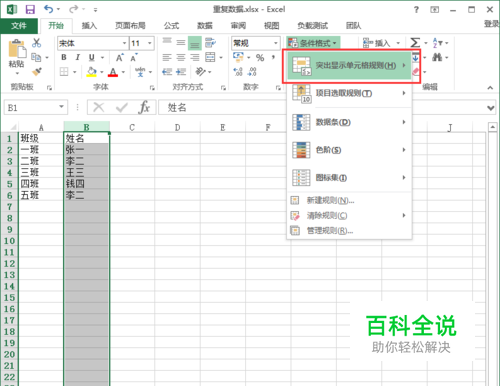Switch to the 插入 ribbon tab
This screenshot has width=500, height=386.
pos(89,26)
